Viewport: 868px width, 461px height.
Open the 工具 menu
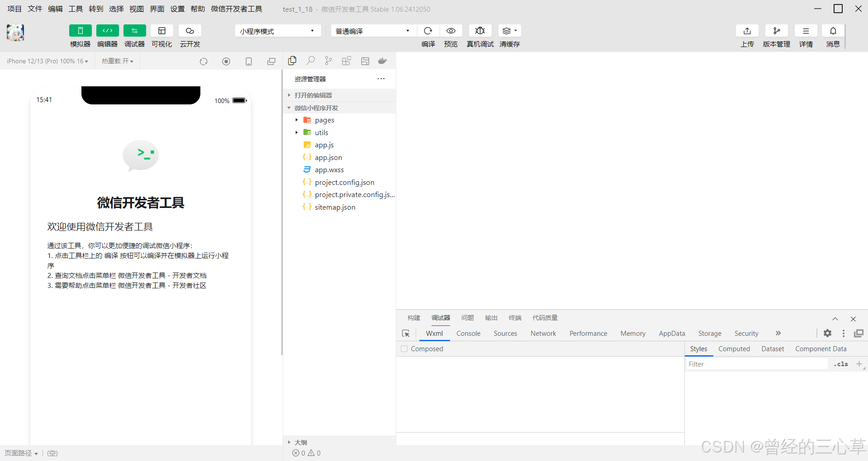pyautogui.click(x=76, y=9)
